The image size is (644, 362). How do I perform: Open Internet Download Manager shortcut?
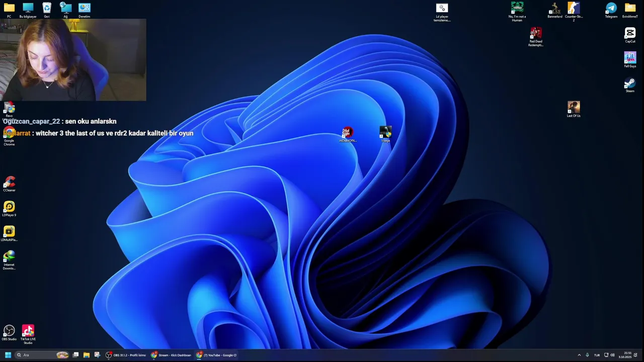click(x=9, y=260)
